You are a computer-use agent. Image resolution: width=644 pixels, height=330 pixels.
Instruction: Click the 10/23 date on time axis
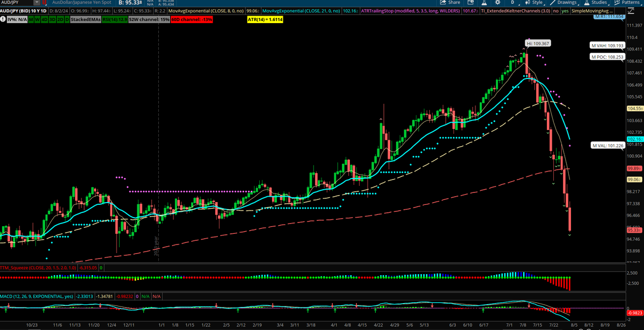[32, 325]
